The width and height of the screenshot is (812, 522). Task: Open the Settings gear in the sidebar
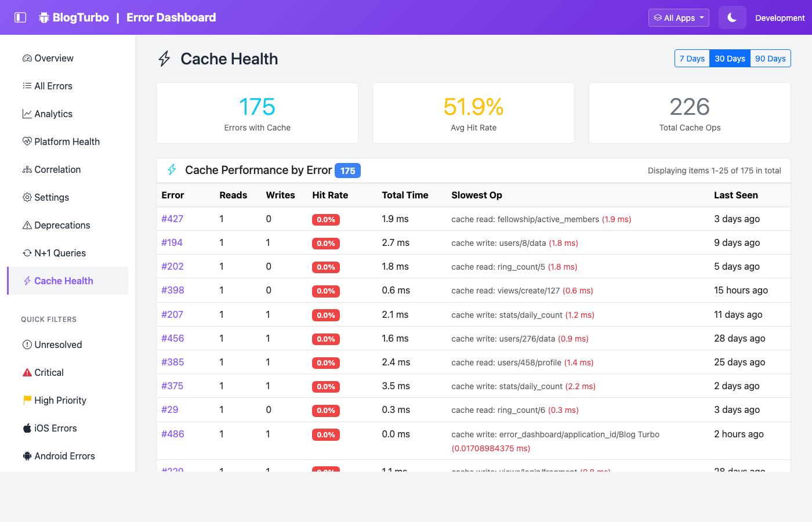27,197
